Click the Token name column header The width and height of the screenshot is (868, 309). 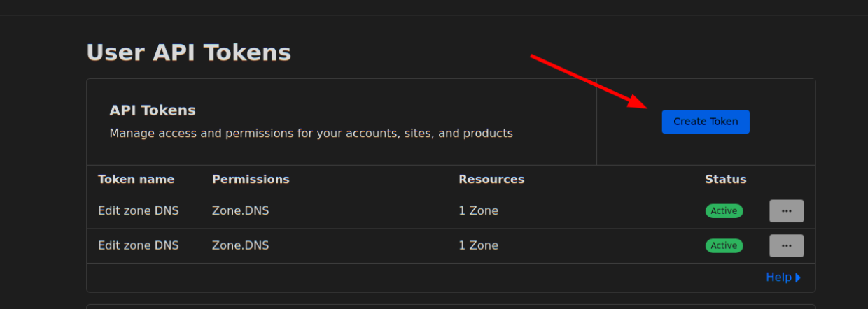pos(136,179)
